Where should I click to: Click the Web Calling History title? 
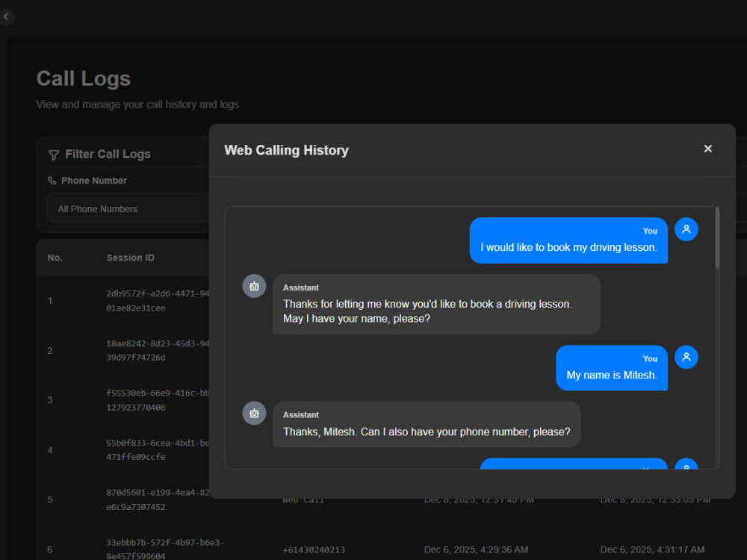click(x=286, y=151)
